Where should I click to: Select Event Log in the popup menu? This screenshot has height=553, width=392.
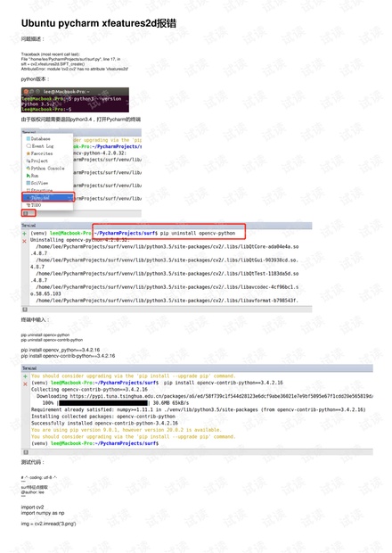pos(40,146)
